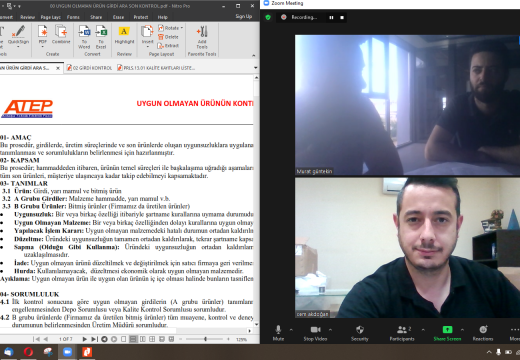Click the QuickSign pen icon
The height and width of the screenshot is (360, 520).
18,32
